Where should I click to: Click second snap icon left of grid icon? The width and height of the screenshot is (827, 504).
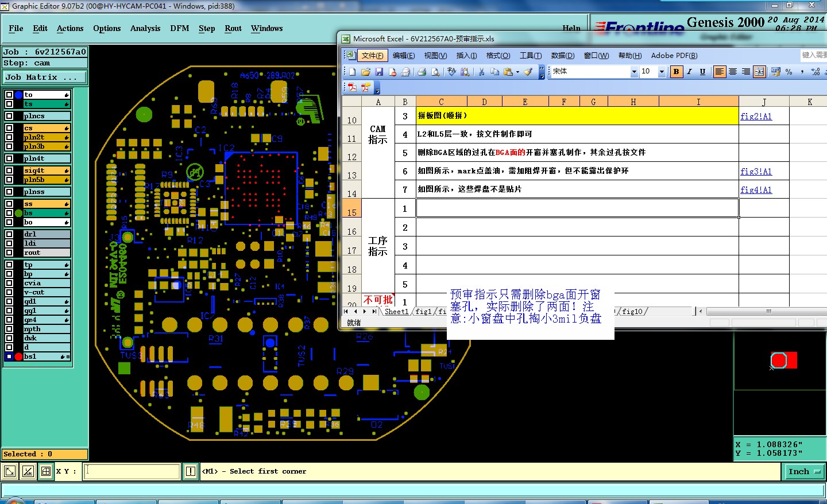pos(28,471)
